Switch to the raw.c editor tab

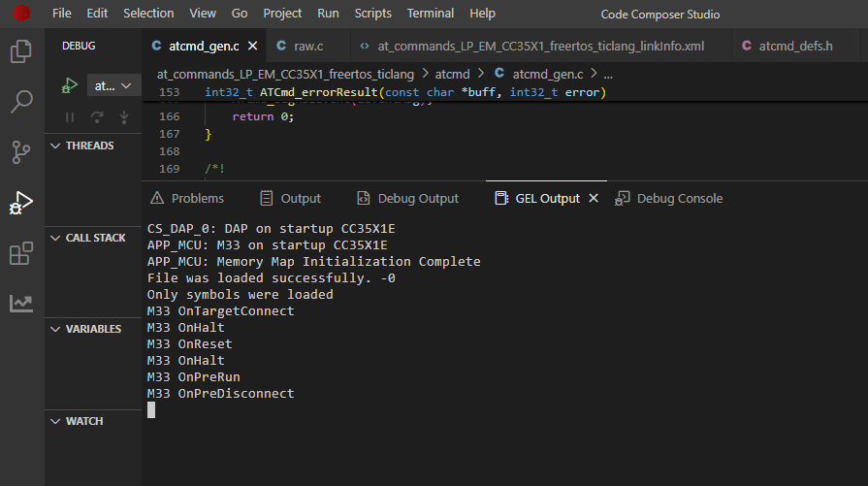[x=301, y=46]
